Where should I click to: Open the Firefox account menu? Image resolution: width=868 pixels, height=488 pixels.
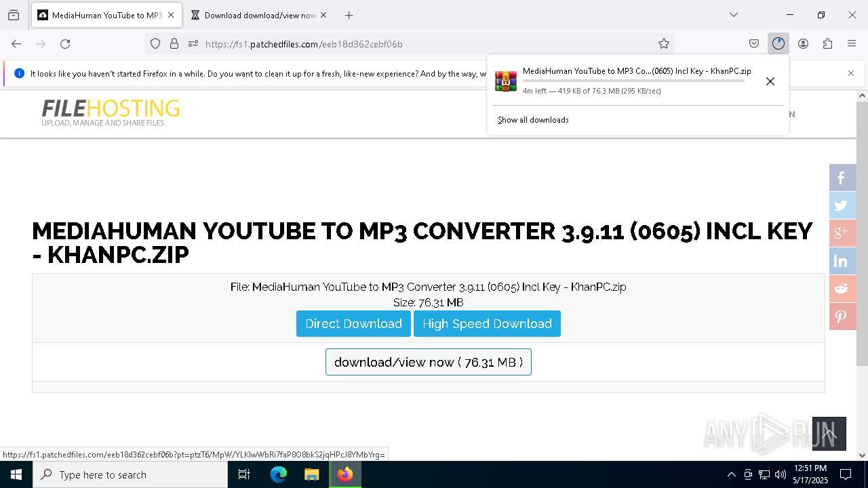click(803, 43)
